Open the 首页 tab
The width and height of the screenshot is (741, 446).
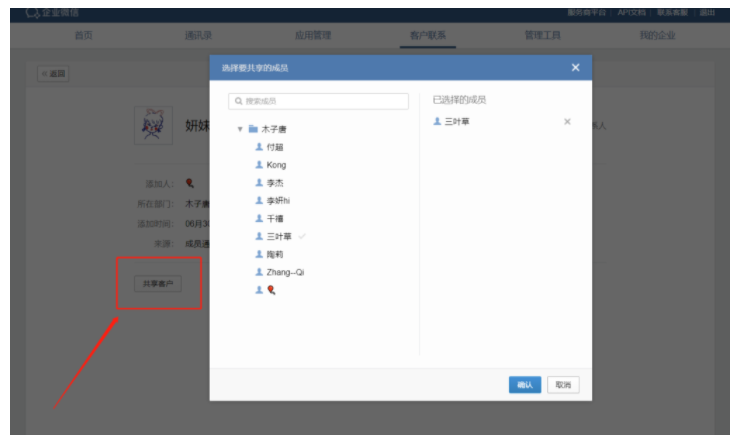pos(84,35)
